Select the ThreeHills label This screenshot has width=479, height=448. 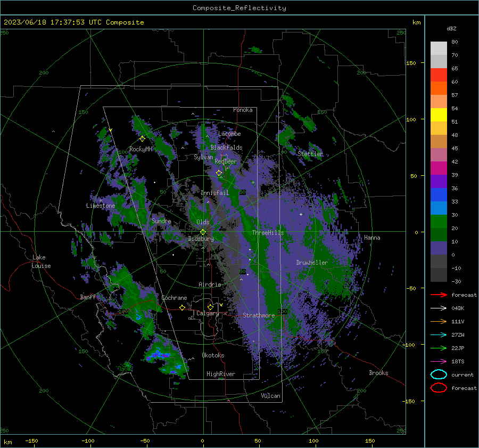point(268,233)
